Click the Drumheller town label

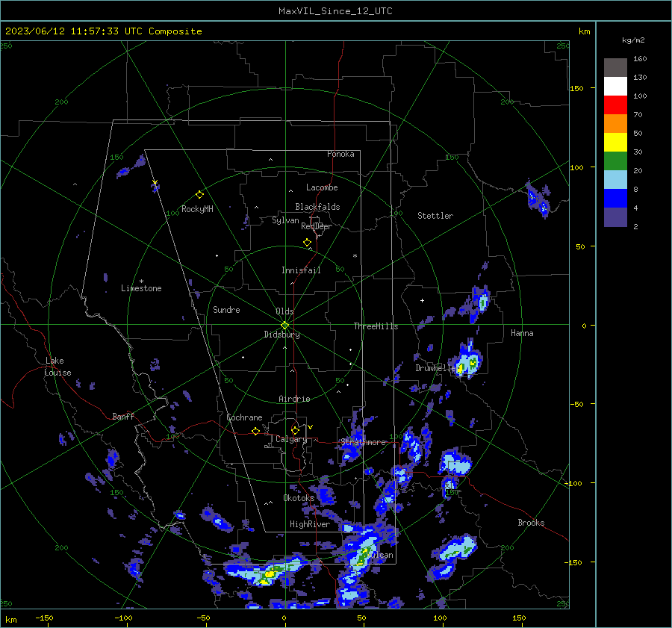435,368
